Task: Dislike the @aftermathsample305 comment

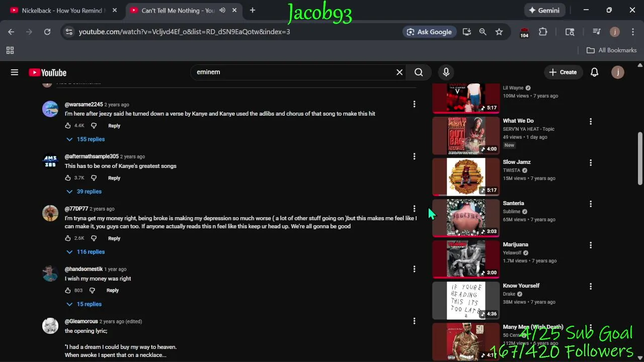Action: click(94, 178)
